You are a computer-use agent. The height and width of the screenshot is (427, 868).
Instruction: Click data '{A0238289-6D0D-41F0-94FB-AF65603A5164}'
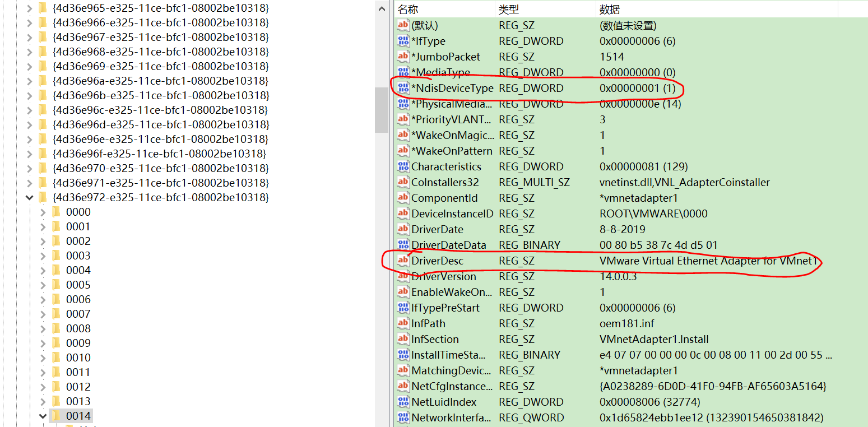point(713,386)
